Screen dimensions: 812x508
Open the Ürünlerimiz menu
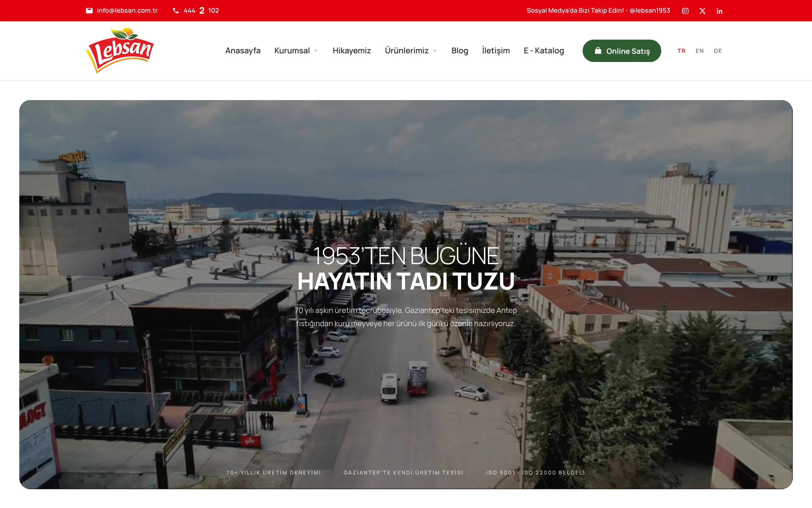[407, 51]
